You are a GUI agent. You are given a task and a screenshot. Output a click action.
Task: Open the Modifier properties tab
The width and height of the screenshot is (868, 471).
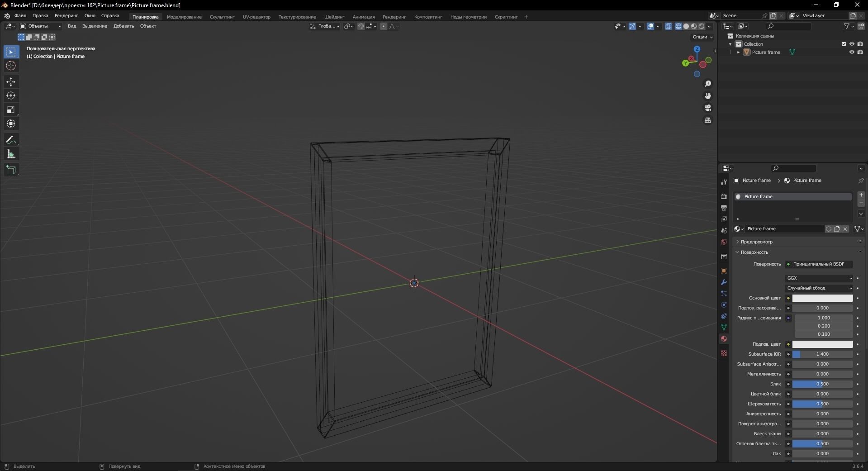(724, 282)
